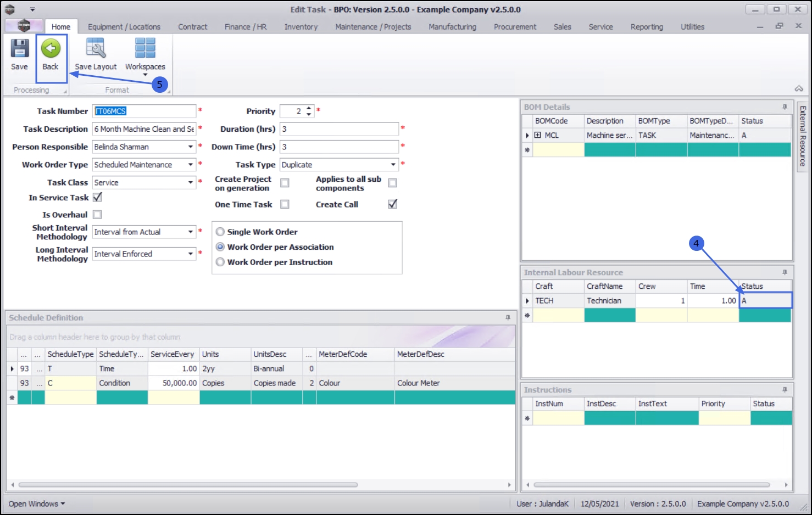The width and height of the screenshot is (812, 515).
Task: Switch to the Home tab
Action: tap(61, 26)
